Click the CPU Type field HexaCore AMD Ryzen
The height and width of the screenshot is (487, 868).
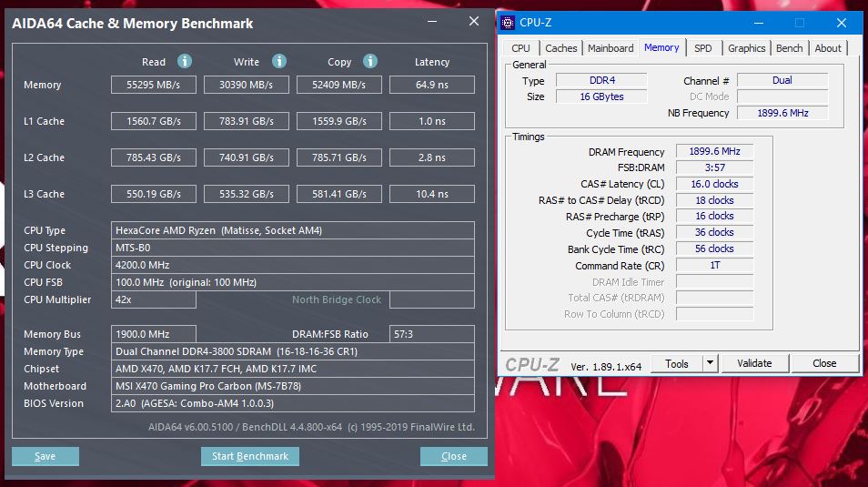pos(293,230)
